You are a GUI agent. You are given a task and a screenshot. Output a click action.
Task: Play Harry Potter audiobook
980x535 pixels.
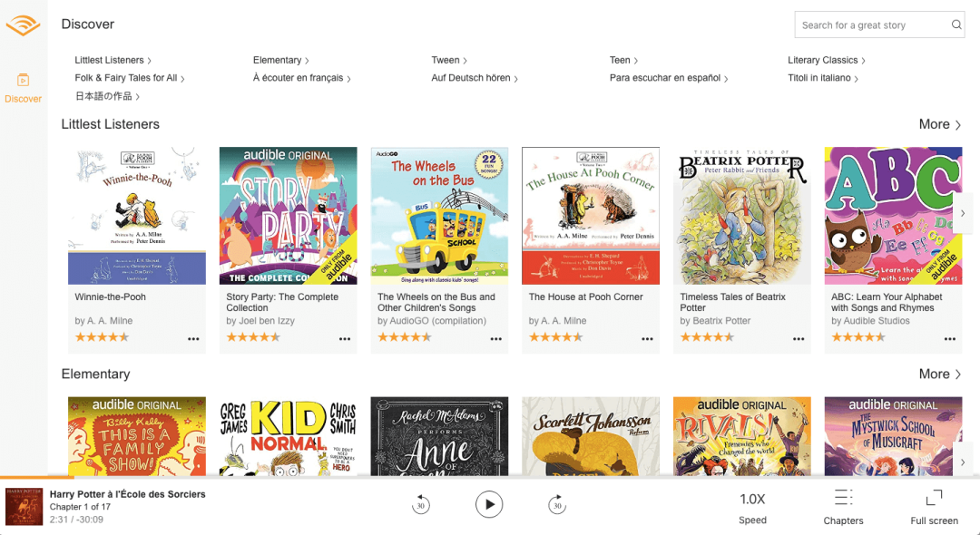[x=489, y=504]
